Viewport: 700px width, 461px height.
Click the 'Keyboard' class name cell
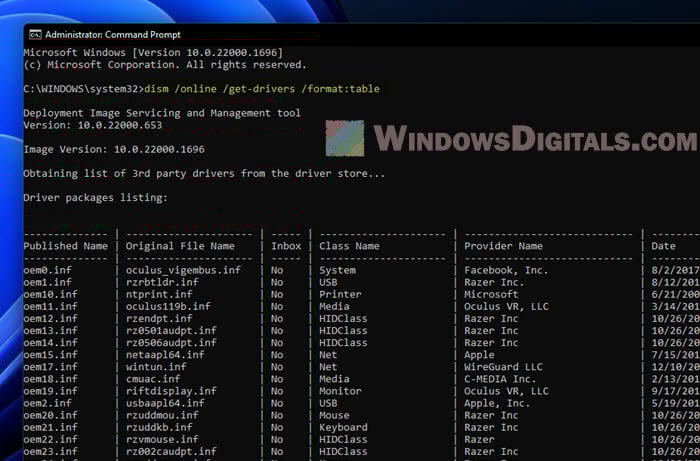[343, 427]
